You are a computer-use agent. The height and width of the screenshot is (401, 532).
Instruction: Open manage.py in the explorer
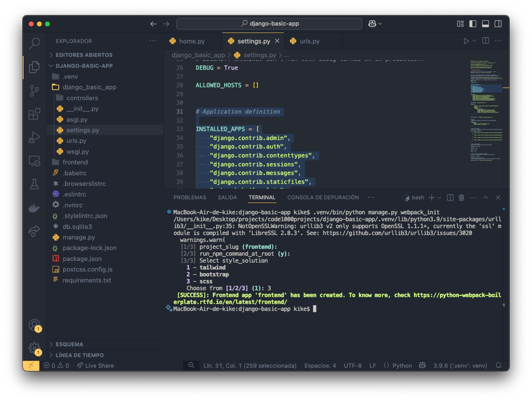tap(105, 237)
